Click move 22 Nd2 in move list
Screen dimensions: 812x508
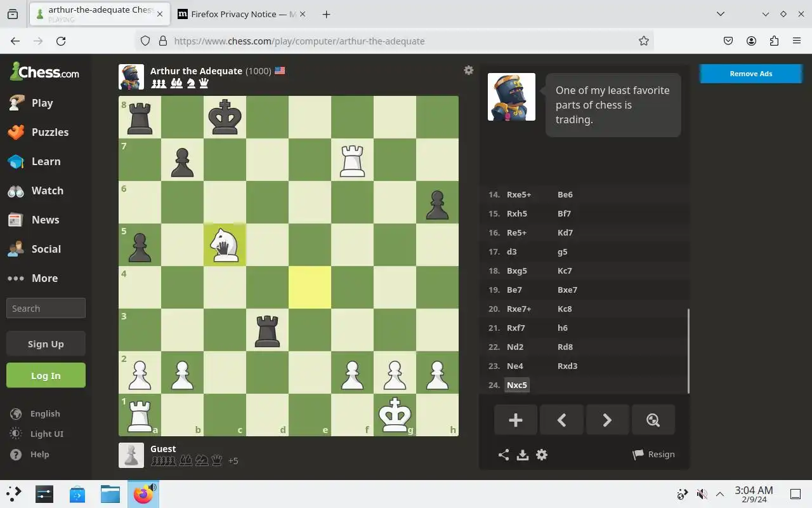pyautogui.click(x=515, y=347)
